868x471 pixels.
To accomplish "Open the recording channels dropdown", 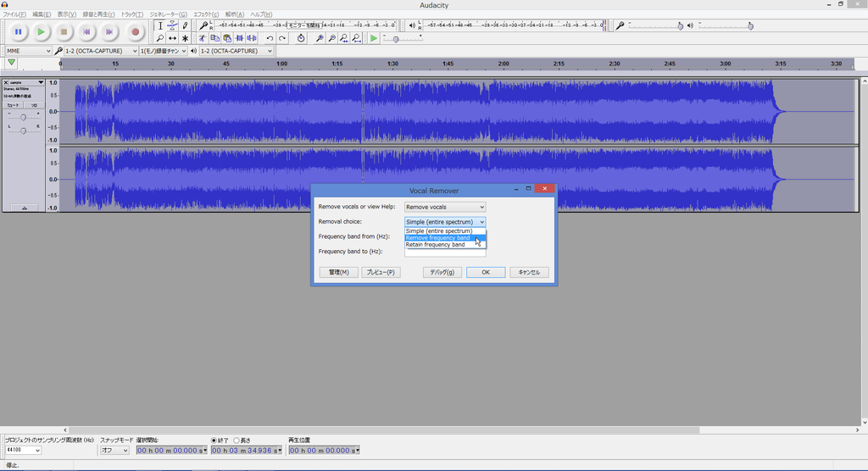I will tap(163, 51).
